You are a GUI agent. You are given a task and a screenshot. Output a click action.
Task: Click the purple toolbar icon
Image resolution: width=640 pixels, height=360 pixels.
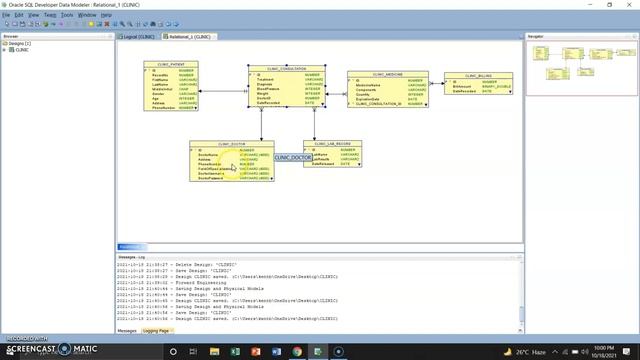(61, 24)
